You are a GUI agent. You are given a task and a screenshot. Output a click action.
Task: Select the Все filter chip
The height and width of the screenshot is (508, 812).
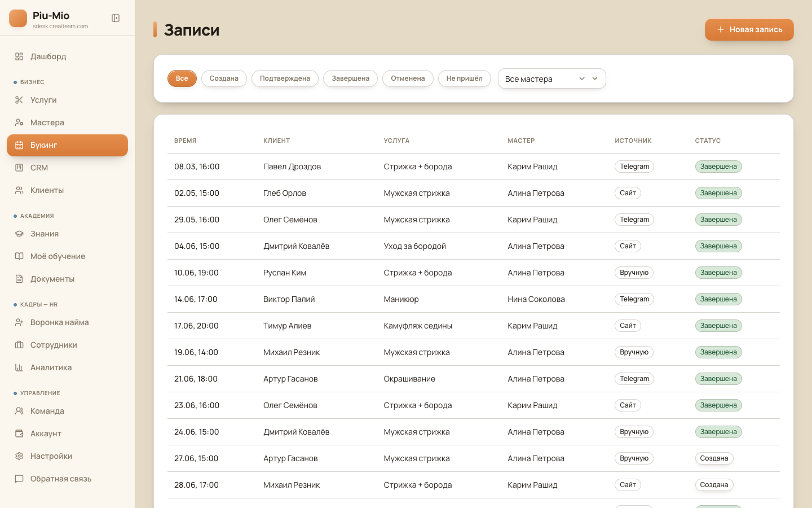pos(182,78)
